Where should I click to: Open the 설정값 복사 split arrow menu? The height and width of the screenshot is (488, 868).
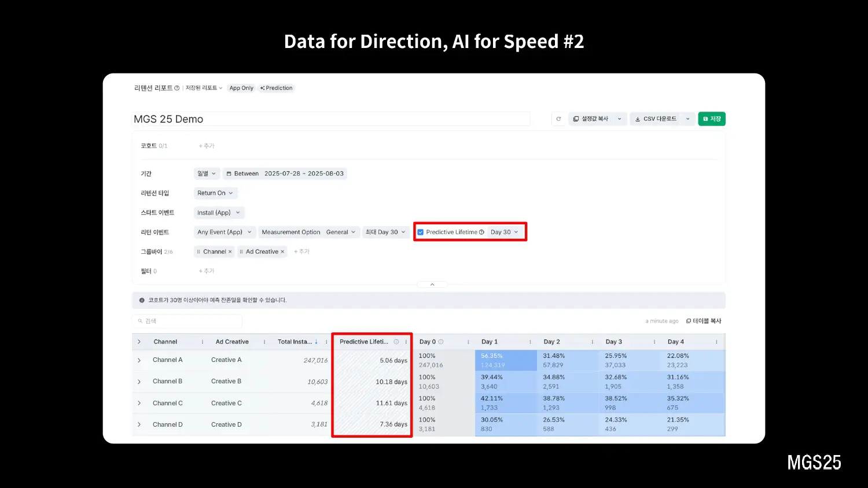(620, 119)
